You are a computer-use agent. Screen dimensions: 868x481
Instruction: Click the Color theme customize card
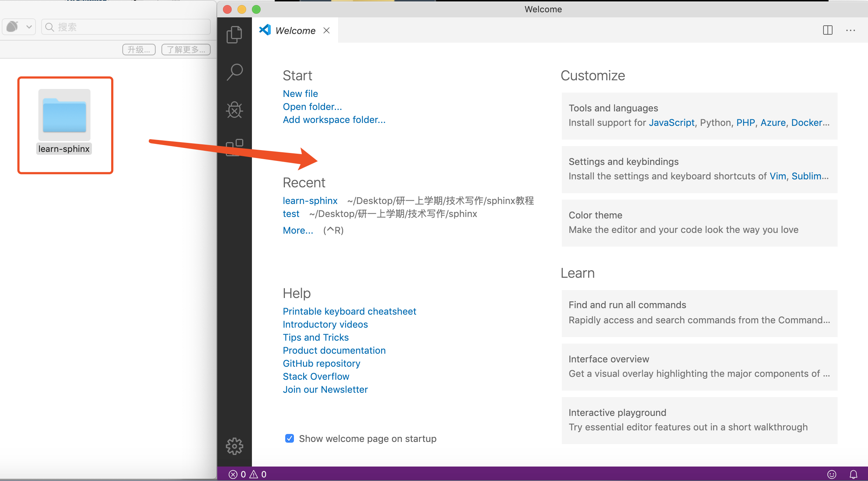(x=699, y=223)
